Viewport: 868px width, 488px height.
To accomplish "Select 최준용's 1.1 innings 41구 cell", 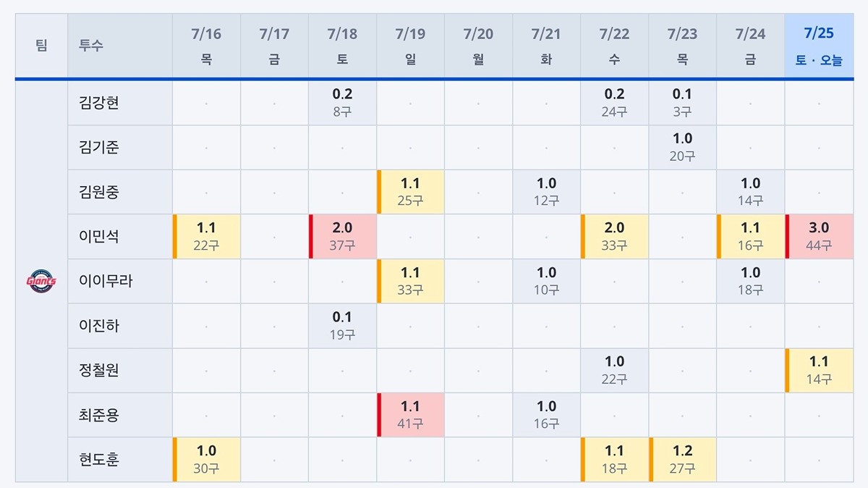I will click(x=411, y=415).
